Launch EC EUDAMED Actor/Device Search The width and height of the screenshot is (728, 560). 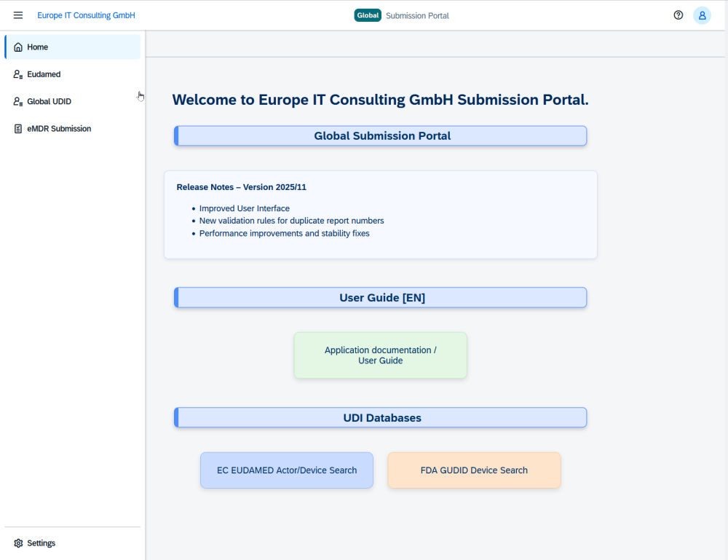click(x=286, y=470)
